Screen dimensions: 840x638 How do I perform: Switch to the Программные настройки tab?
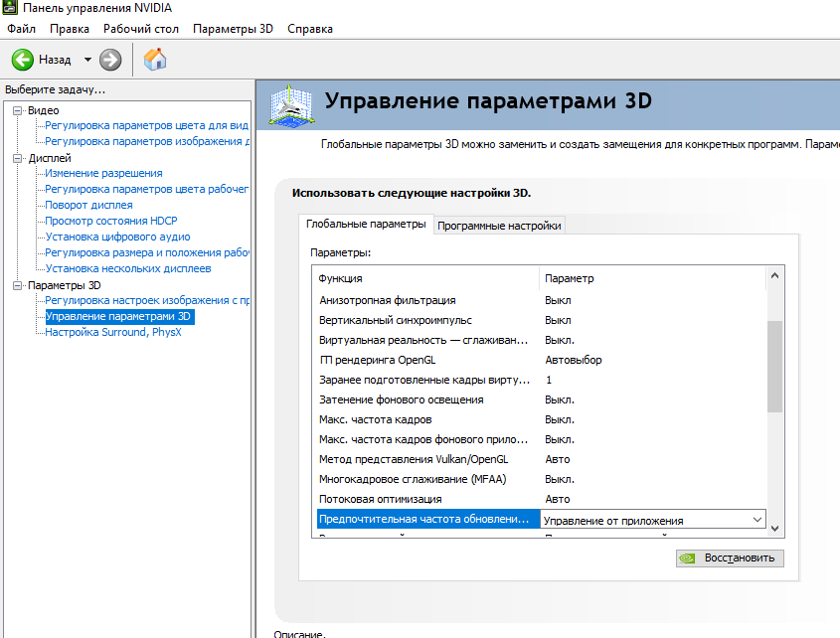click(x=499, y=226)
